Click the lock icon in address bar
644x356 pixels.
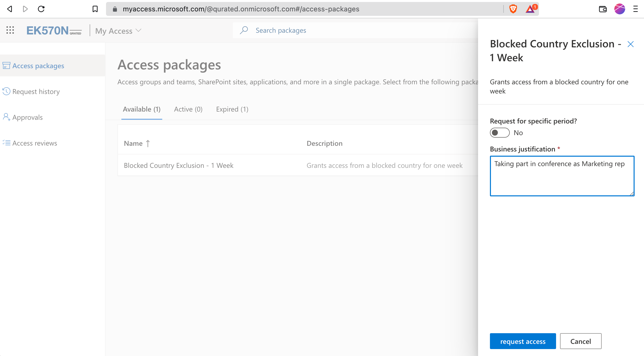click(x=115, y=9)
